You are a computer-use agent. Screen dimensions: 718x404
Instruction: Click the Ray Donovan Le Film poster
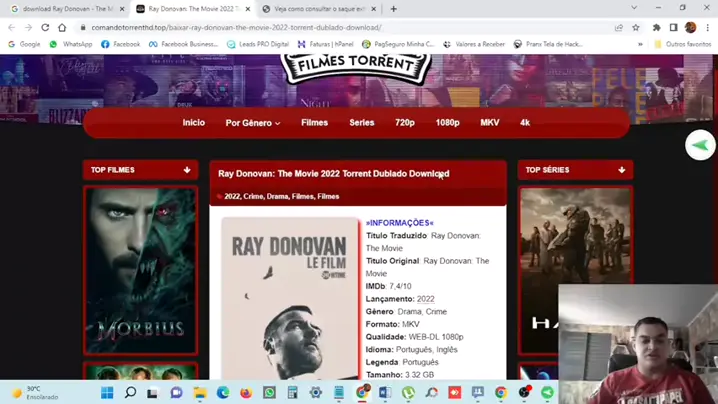(290, 299)
